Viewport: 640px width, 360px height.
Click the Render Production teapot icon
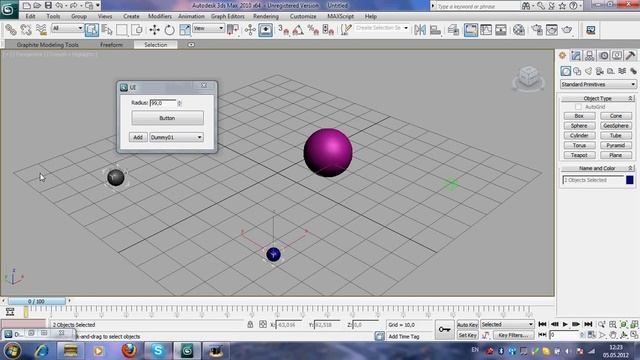click(567, 29)
